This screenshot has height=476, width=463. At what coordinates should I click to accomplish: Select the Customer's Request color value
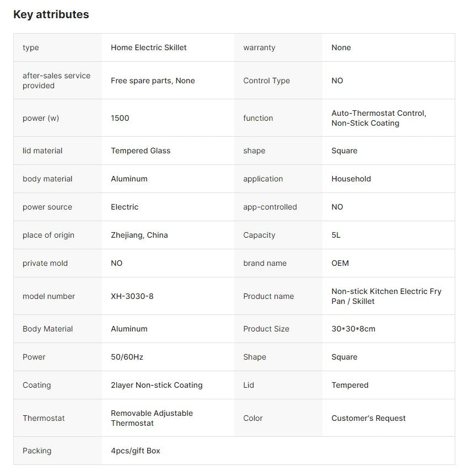pos(368,418)
